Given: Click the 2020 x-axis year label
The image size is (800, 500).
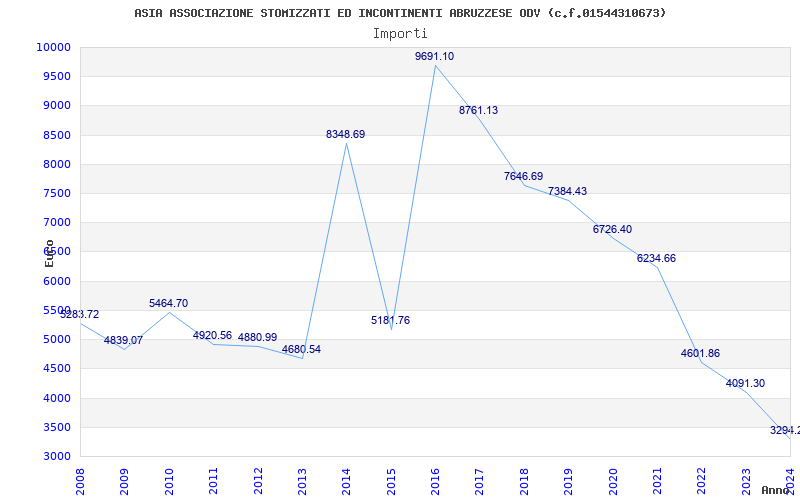Looking at the screenshot, I should click(x=613, y=481).
